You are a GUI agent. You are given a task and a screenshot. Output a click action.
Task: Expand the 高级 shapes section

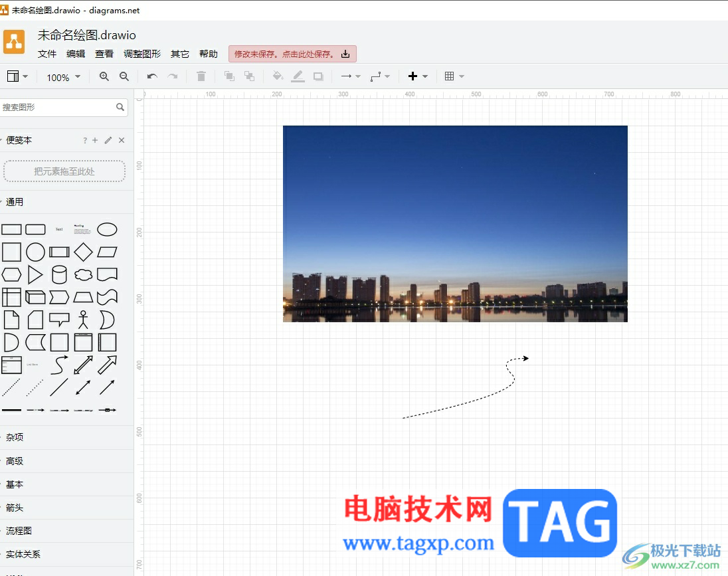click(15, 461)
